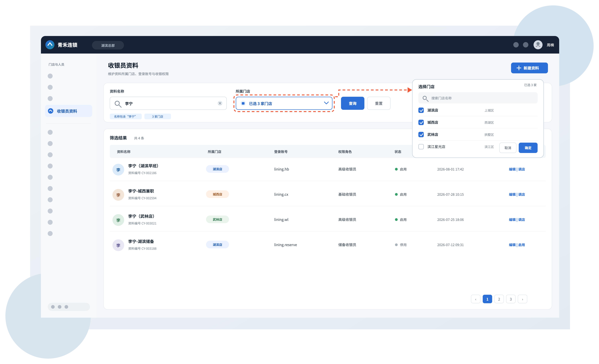Confirm store selection with 确定
This screenshot has width=599, height=364.
coord(528,148)
